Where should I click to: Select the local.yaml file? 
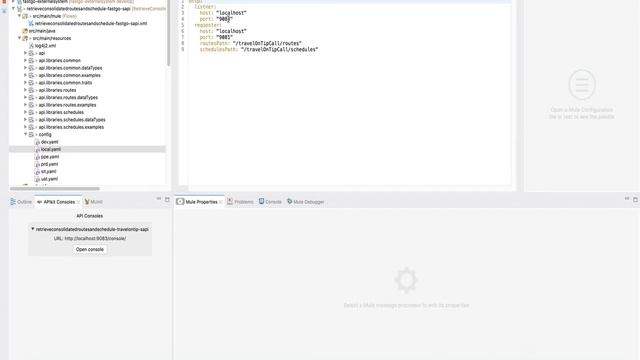coord(51,149)
